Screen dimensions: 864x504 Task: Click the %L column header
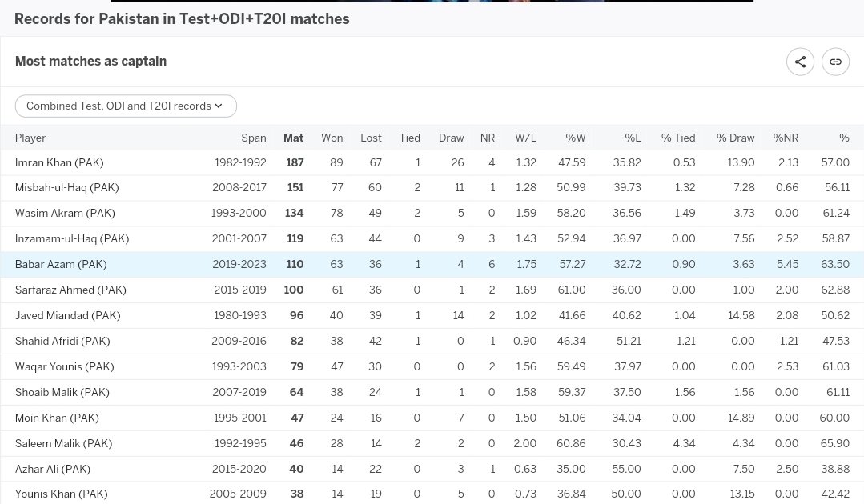[x=633, y=138]
